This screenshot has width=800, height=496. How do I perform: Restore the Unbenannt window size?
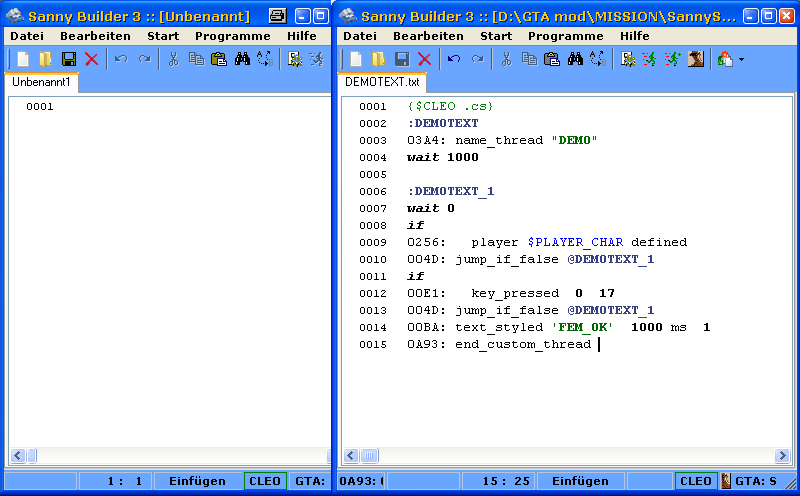pyautogui.click(x=320, y=16)
